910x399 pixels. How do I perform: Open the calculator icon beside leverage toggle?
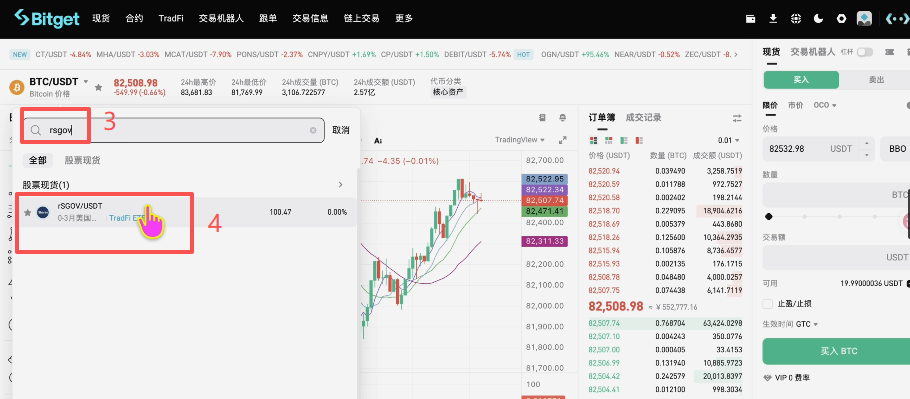tap(889, 52)
